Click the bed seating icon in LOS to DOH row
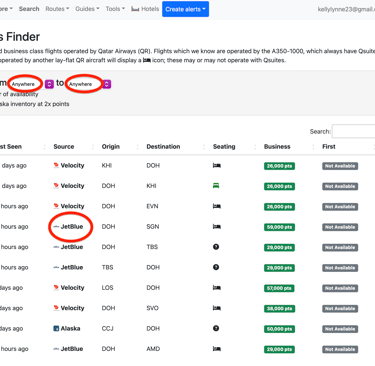The height and width of the screenshot is (366, 375). [x=217, y=288]
